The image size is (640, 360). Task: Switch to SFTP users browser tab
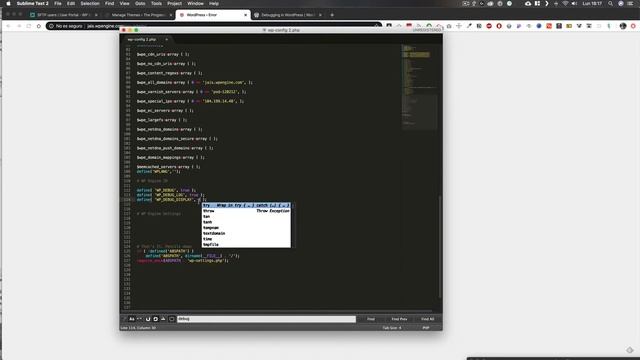point(64,15)
